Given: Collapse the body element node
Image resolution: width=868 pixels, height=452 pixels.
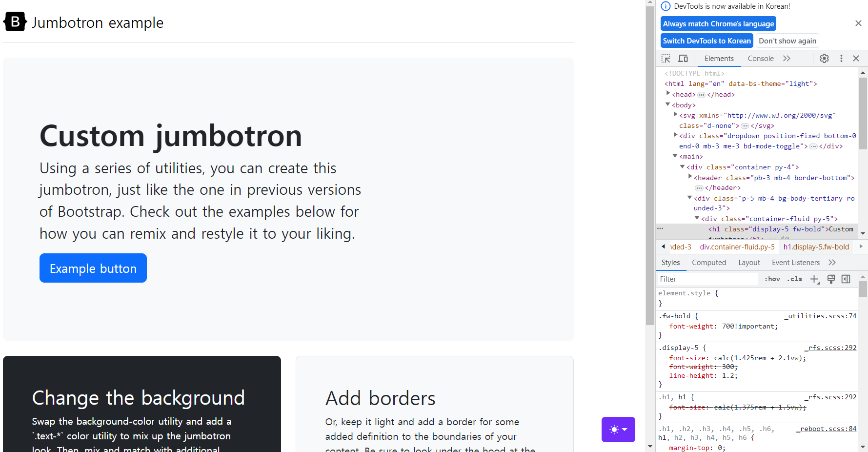Looking at the screenshot, I should [668, 104].
